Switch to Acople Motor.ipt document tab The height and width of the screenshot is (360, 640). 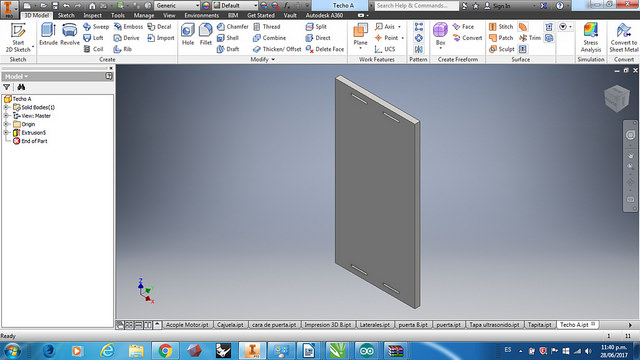coord(187,325)
